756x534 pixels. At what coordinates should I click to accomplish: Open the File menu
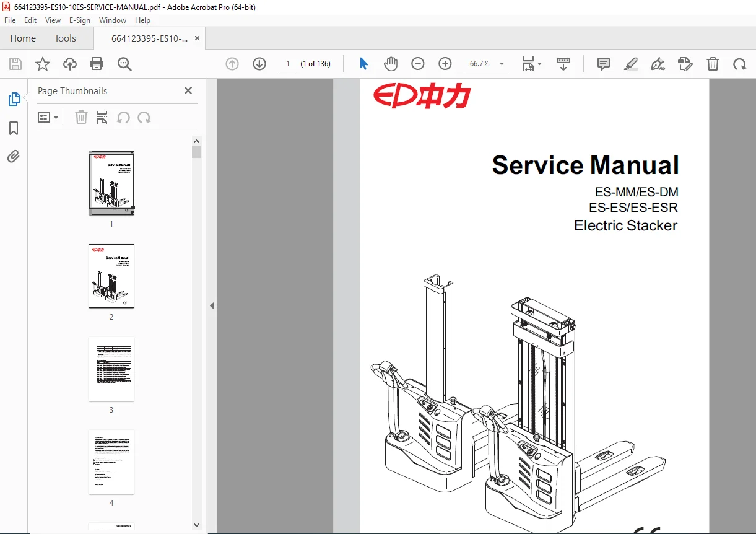pyautogui.click(x=10, y=20)
